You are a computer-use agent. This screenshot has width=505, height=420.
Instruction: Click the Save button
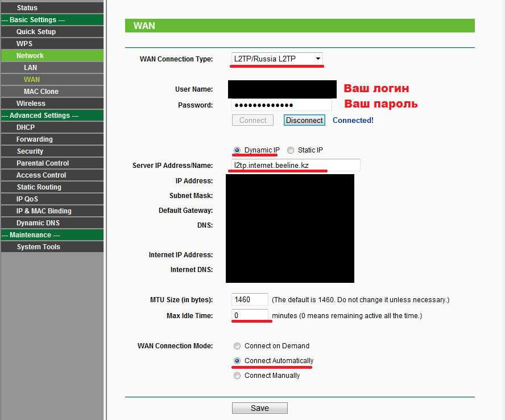[x=259, y=408]
